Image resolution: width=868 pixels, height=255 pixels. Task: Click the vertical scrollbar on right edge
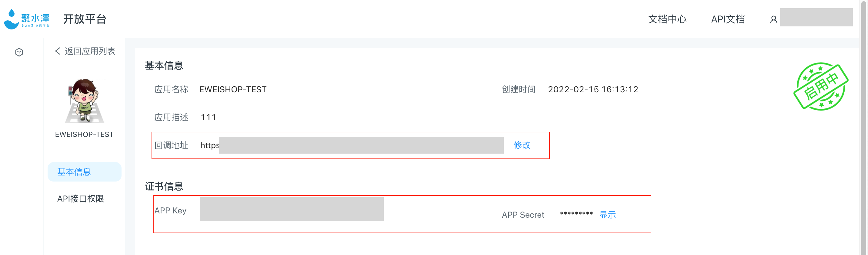click(x=863, y=127)
